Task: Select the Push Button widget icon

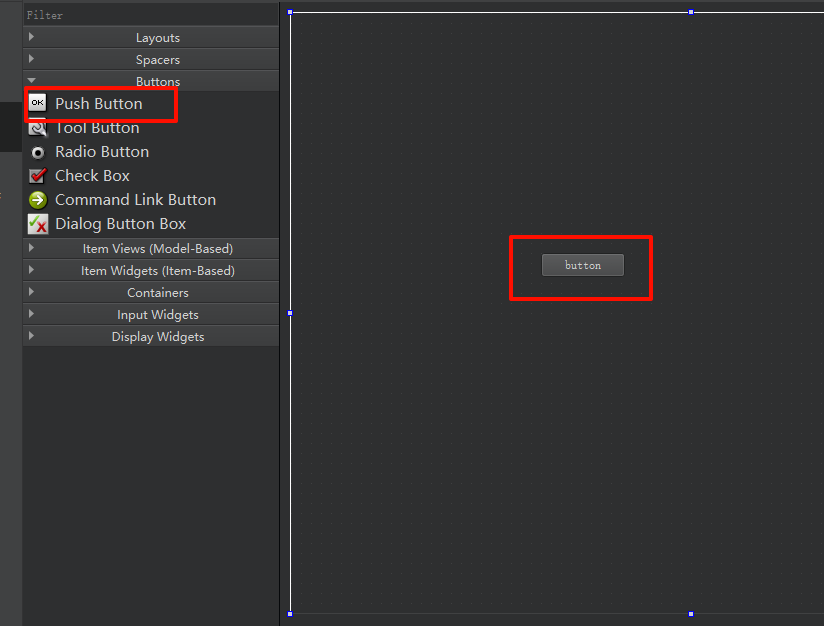Action: (37, 103)
